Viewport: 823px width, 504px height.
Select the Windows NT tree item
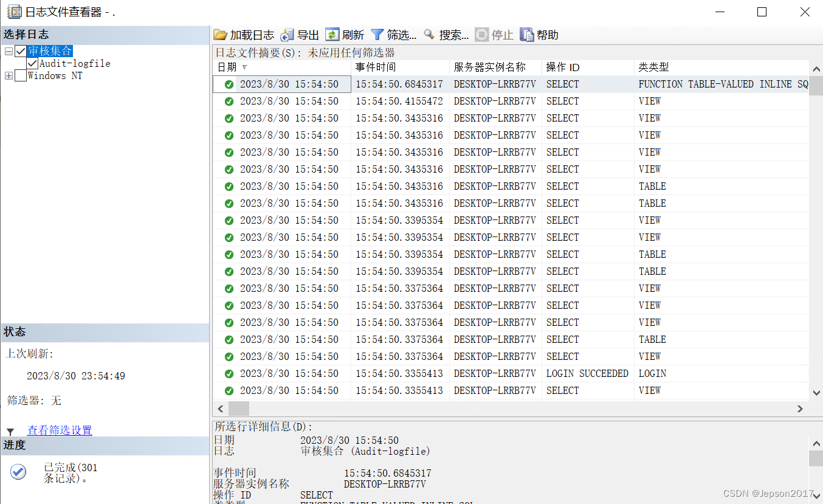[x=55, y=76]
